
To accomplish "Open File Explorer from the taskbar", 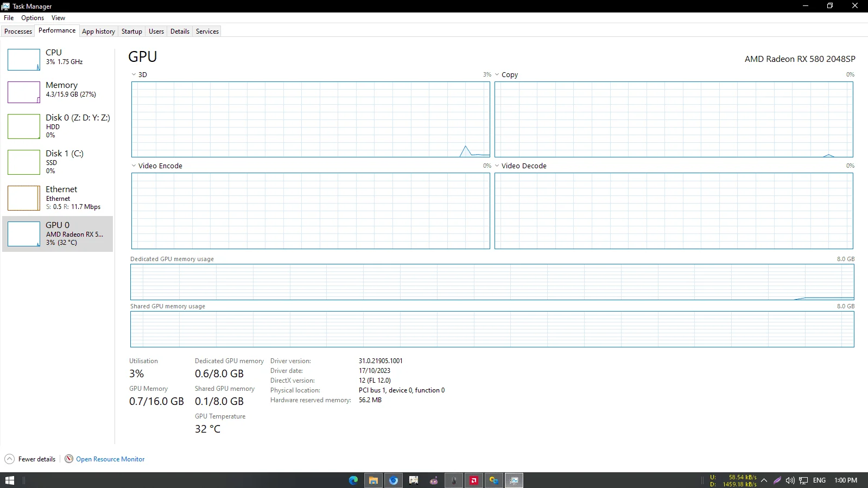I will click(x=373, y=480).
